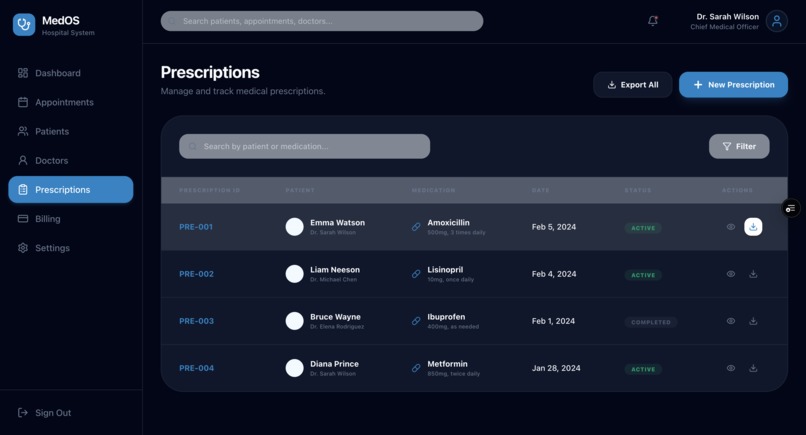Image resolution: width=806 pixels, height=435 pixels.
Task: Click the Ibuprofen pill icon
Action: pos(416,321)
